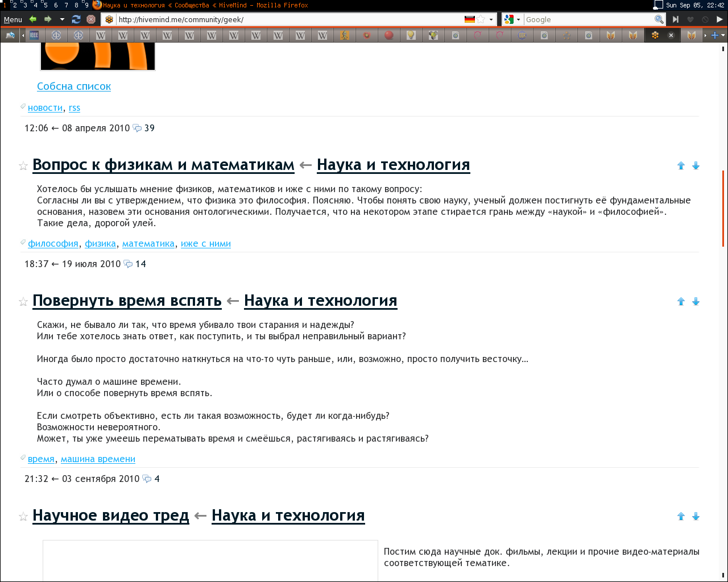The width and height of the screenshot is (728, 582).
Task: Click the German flag icon in address bar
Action: [470, 19]
